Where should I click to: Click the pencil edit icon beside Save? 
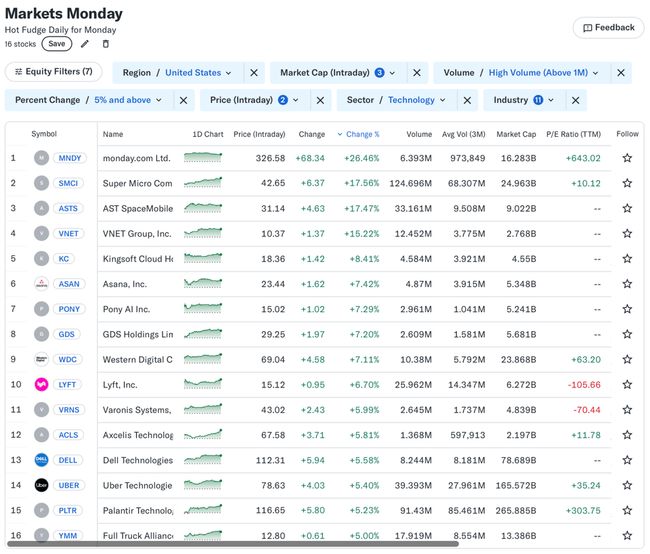pos(85,44)
